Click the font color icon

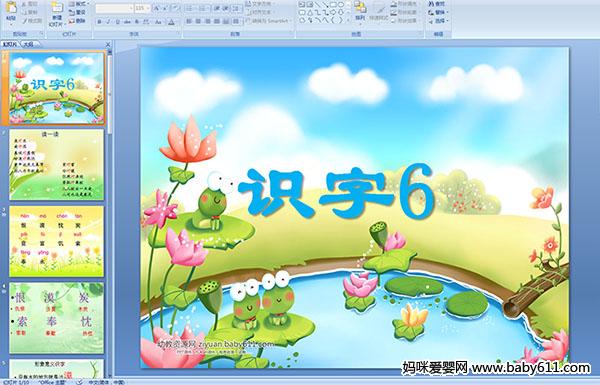pyautogui.click(x=171, y=22)
